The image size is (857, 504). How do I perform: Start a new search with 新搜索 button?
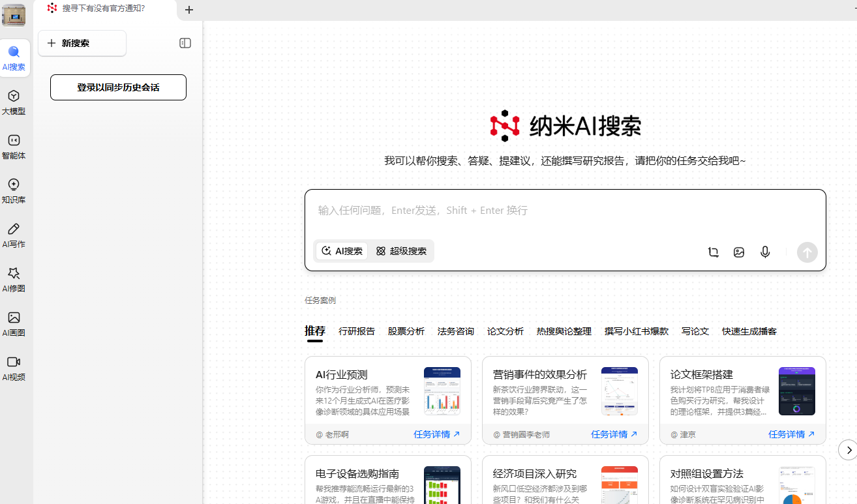[x=82, y=43]
